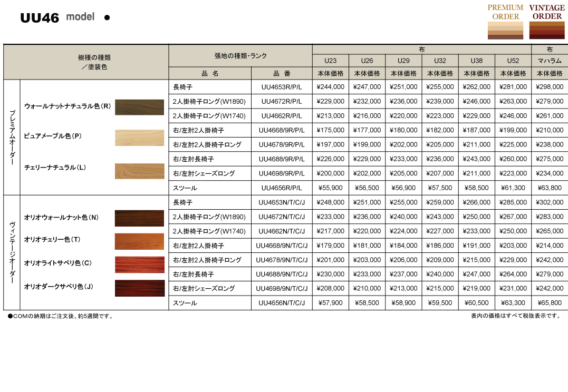The height and width of the screenshot is (392, 568).
Task: Click the U52 fabric rank column header
Action: pos(513,61)
